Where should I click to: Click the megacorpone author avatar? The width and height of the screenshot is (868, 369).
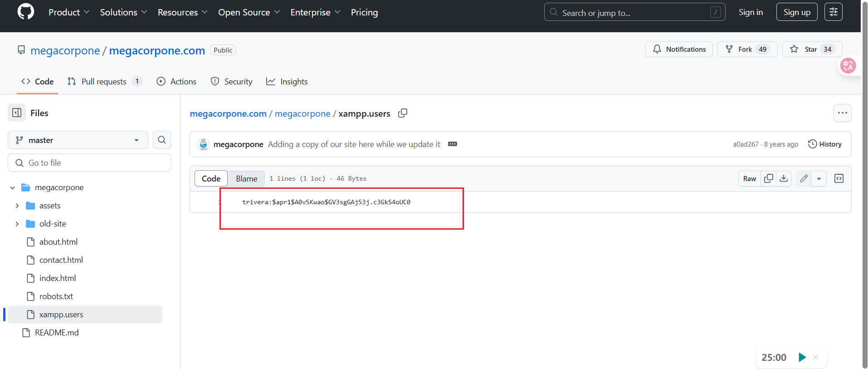point(203,144)
